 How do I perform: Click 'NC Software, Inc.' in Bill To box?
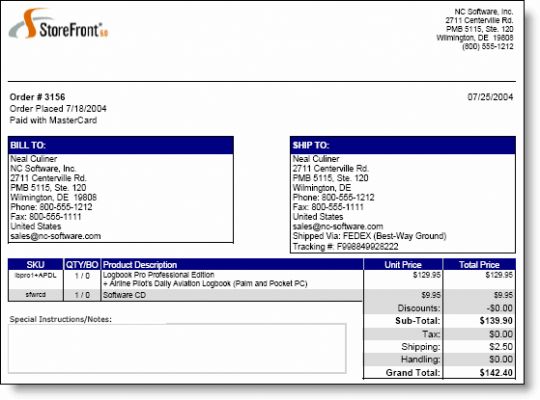click(x=43, y=168)
